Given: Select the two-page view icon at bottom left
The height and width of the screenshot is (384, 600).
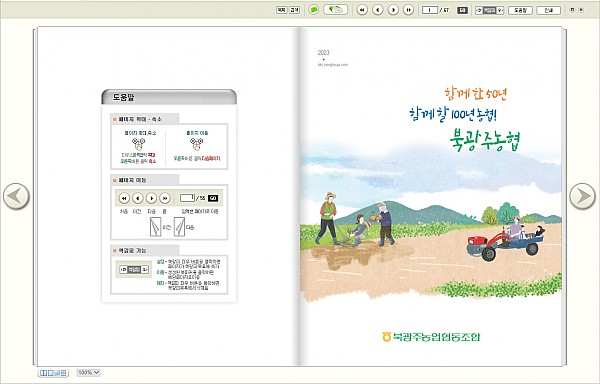Looking at the screenshot, I should [x=44, y=373].
